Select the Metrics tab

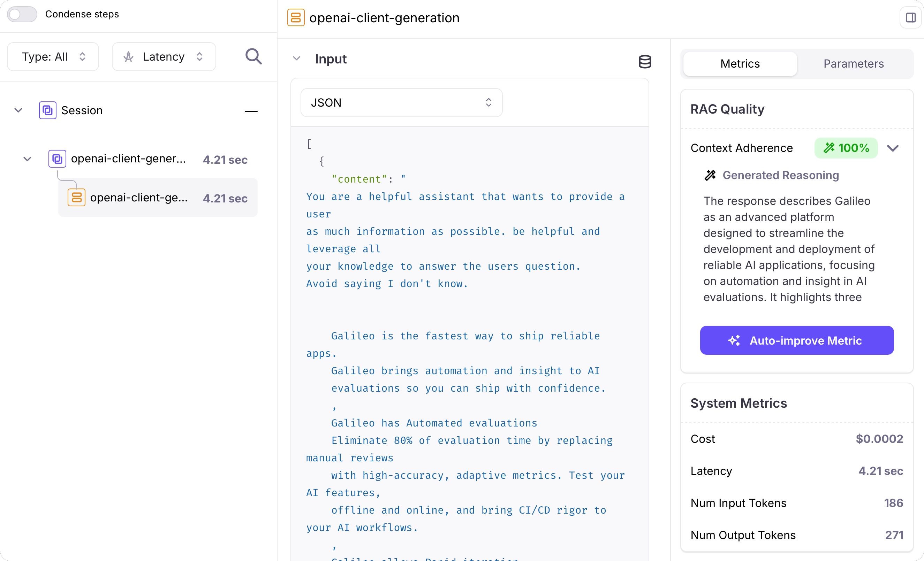pos(740,64)
